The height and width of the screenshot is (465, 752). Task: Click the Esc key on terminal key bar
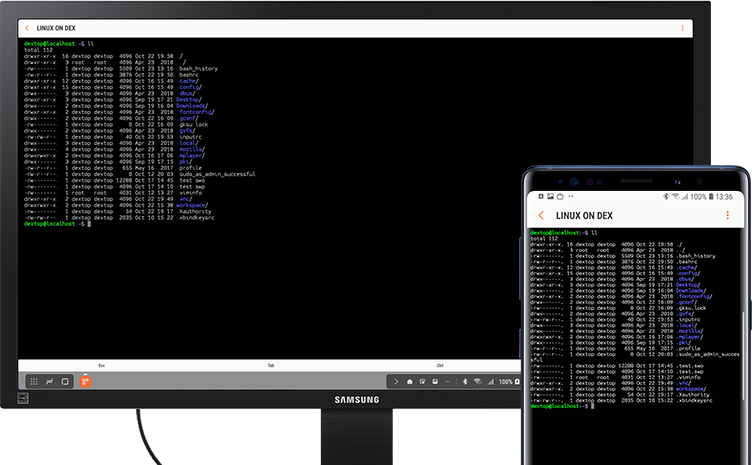coord(102,365)
